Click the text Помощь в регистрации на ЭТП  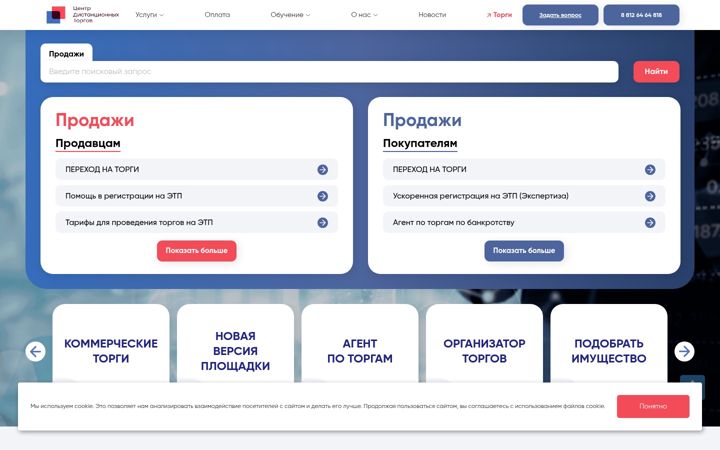(x=124, y=196)
